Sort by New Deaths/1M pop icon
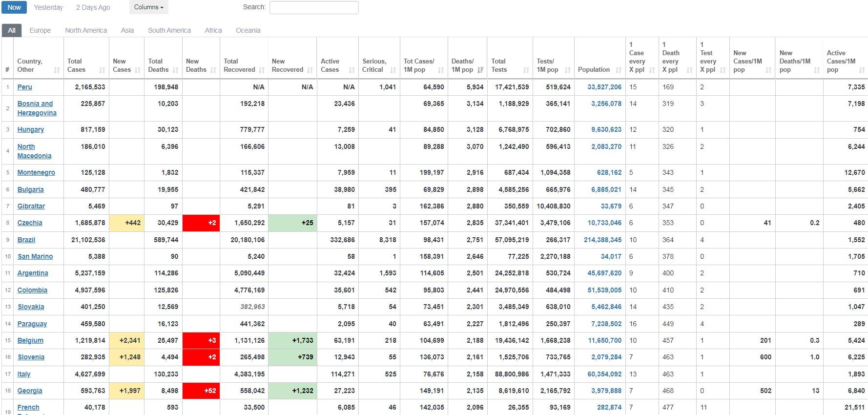This screenshot has height=415, width=868. [817, 70]
